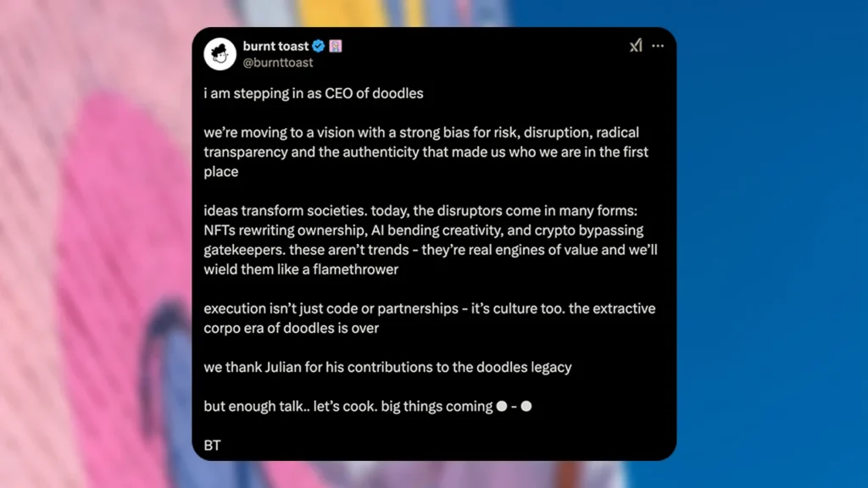Click the doodles affiliate badge beside name
Screen dimensions: 868x488
(336, 46)
